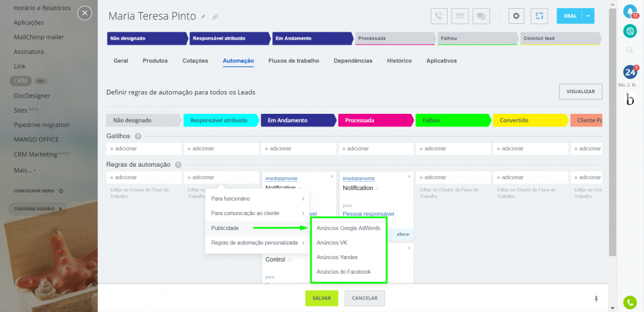
Task: Click VISUALIZAR button
Action: (580, 92)
